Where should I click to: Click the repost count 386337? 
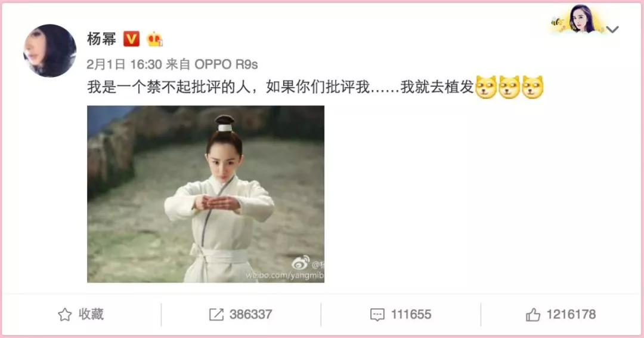[250, 315]
